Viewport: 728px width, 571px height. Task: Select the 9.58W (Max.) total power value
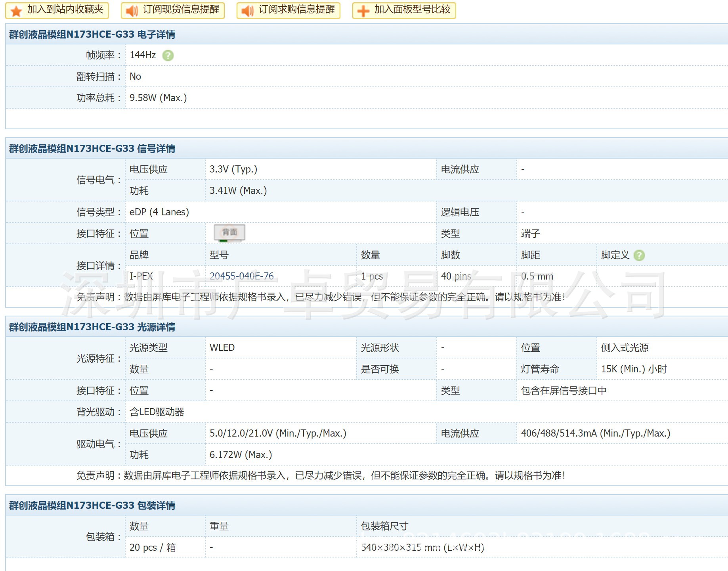pyautogui.click(x=158, y=98)
